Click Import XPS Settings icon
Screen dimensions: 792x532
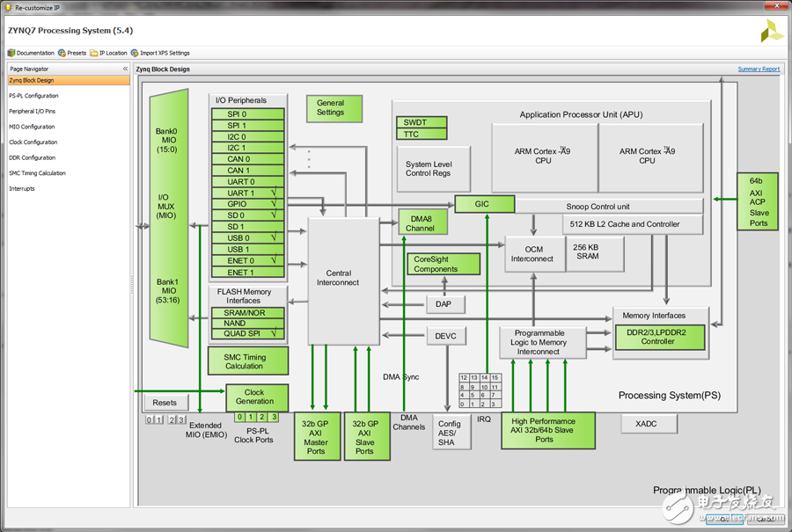tap(135, 53)
